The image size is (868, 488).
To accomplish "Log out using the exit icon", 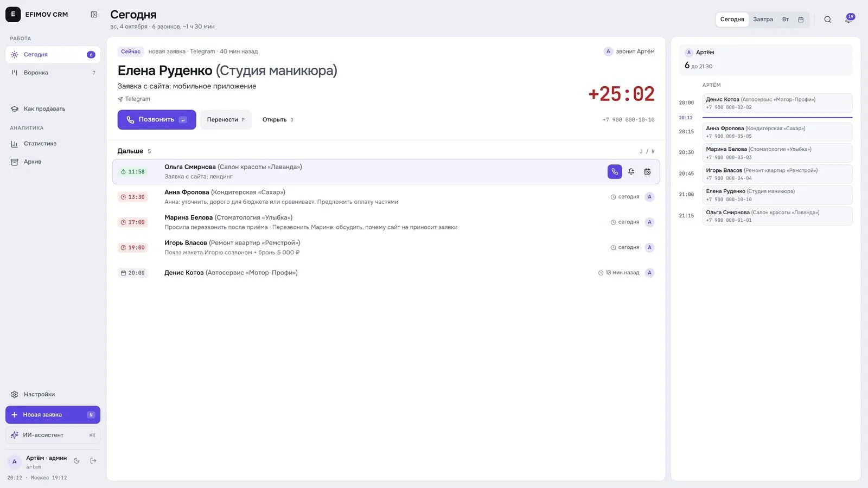I will click(x=93, y=461).
